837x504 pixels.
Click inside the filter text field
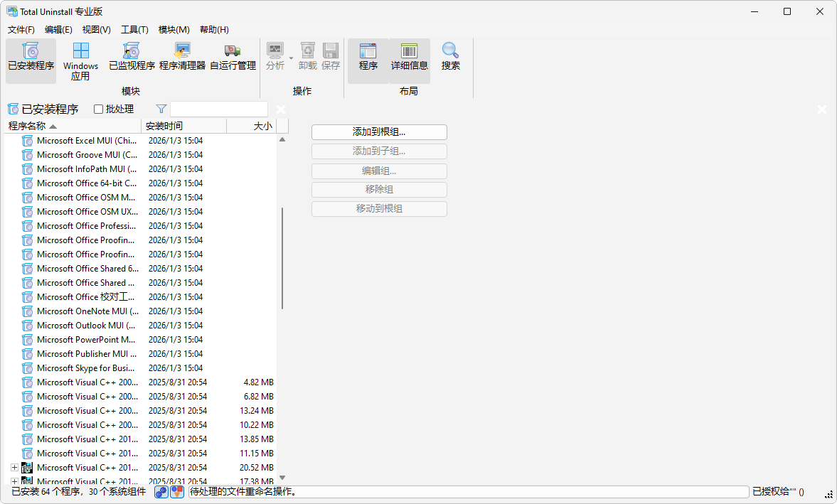pyautogui.click(x=218, y=109)
